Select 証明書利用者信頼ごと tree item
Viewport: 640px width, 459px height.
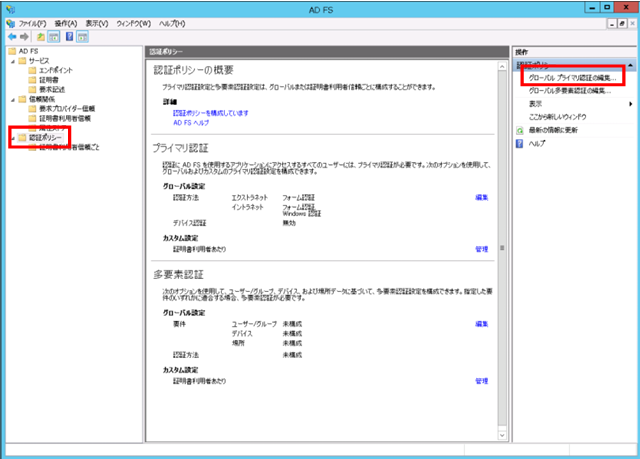point(69,147)
